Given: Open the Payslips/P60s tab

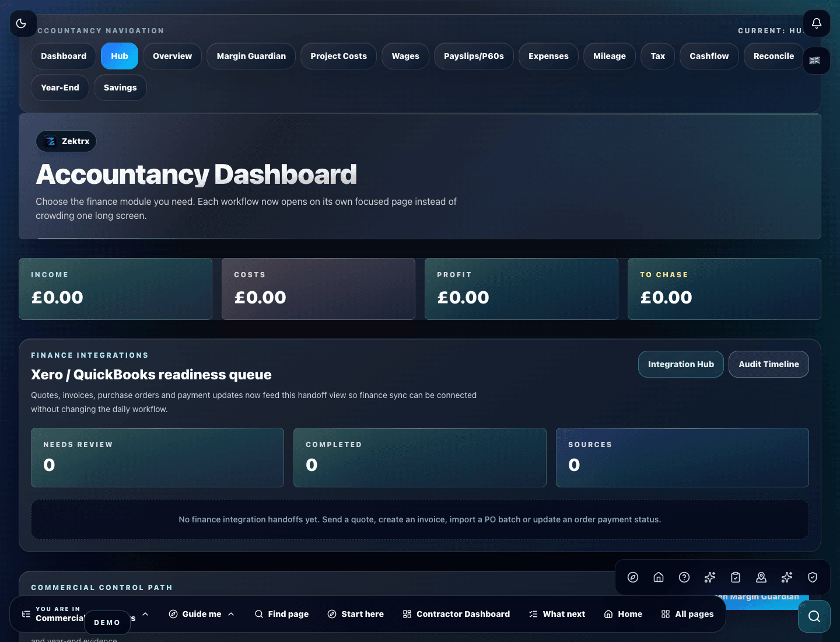Looking at the screenshot, I should click(x=474, y=56).
